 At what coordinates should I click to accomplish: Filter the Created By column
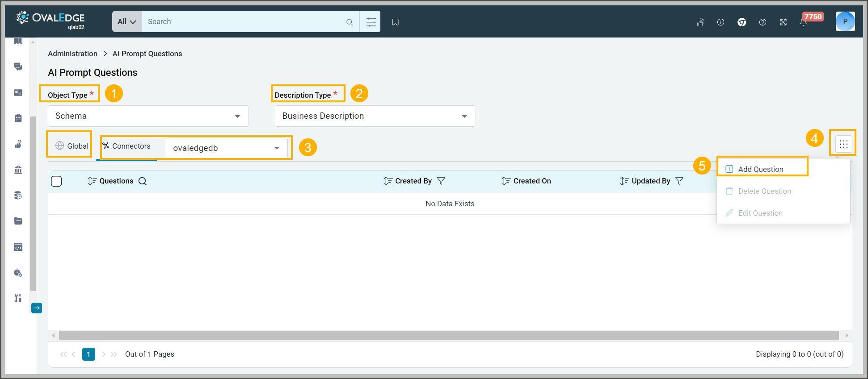point(441,181)
